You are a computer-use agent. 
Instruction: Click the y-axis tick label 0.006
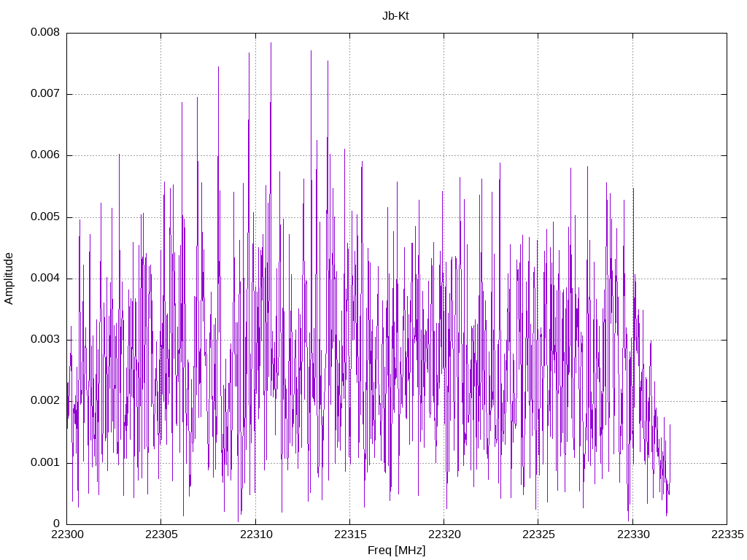[x=45, y=155]
